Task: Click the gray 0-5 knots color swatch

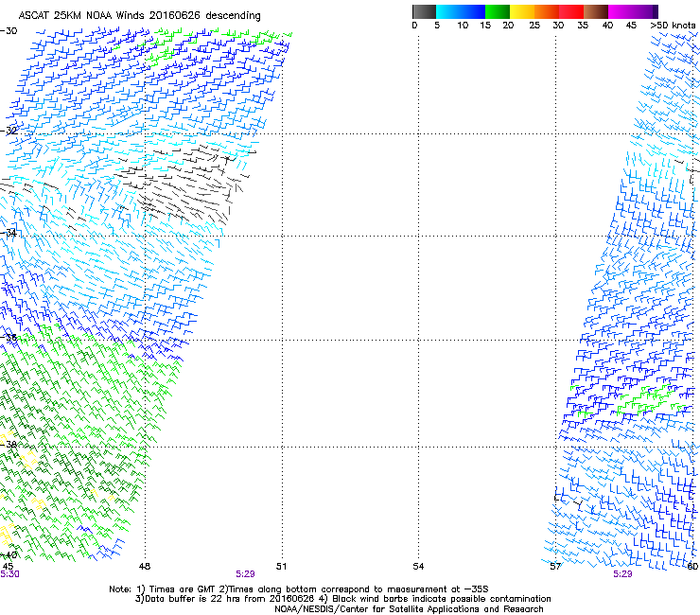Action: (x=424, y=11)
